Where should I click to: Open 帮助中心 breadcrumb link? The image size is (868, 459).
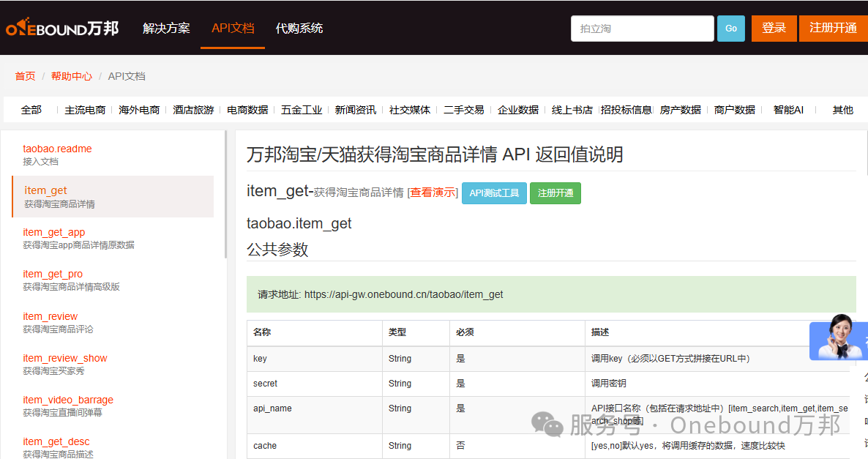[72, 76]
